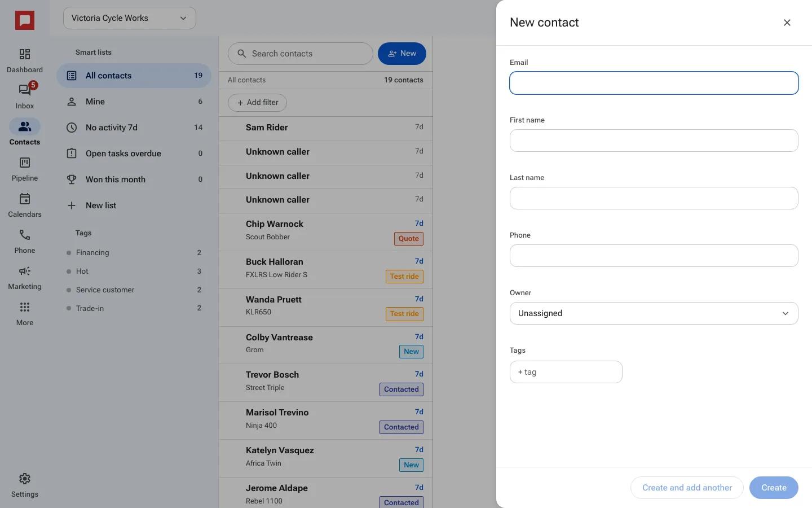This screenshot has height=508, width=812.
Task: Open the Pipeline view
Action: coord(25,169)
